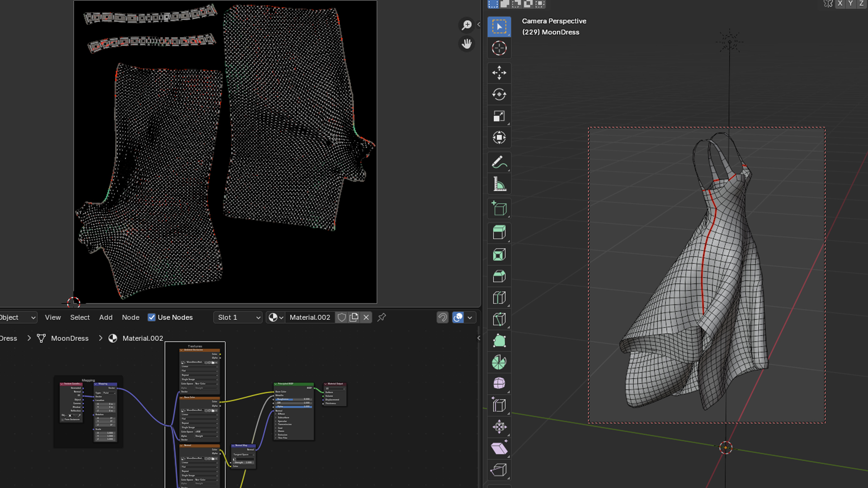Screen dimensions: 868x488
Task: Edit the Material.002 name field
Action: click(310, 318)
